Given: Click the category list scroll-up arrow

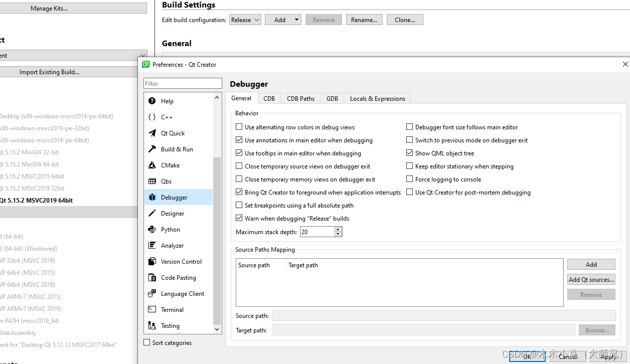Looking at the screenshot, I should [217, 97].
